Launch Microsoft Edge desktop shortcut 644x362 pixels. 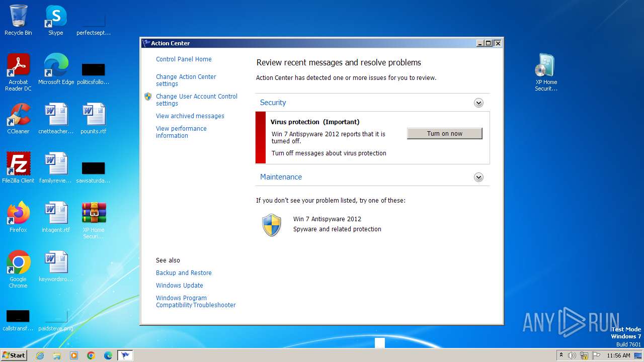[x=56, y=69]
